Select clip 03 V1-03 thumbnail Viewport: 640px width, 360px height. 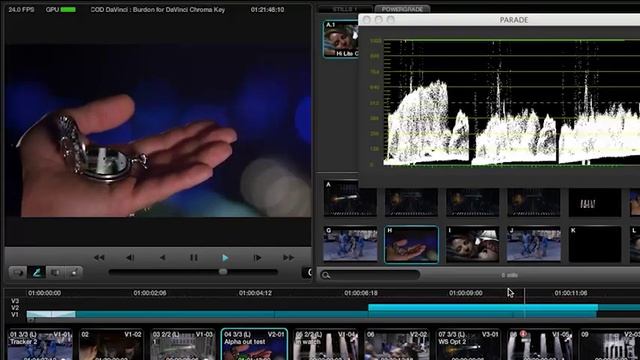[182, 344]
